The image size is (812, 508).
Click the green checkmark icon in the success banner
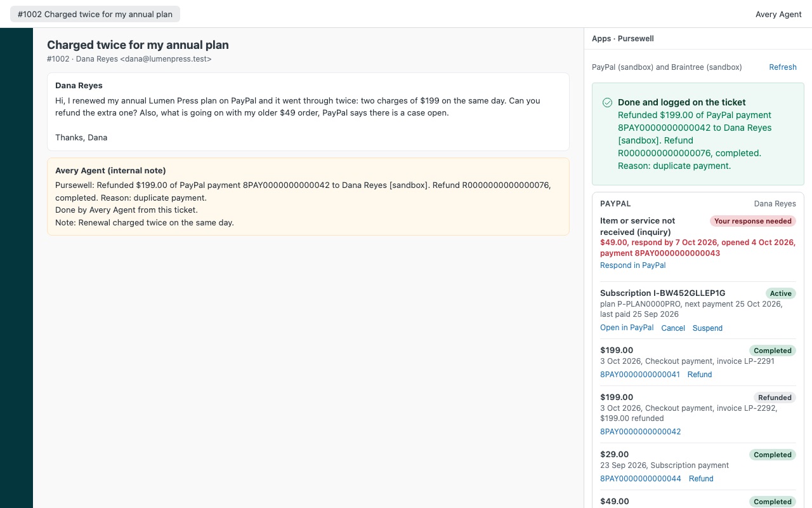click(607, 102)
